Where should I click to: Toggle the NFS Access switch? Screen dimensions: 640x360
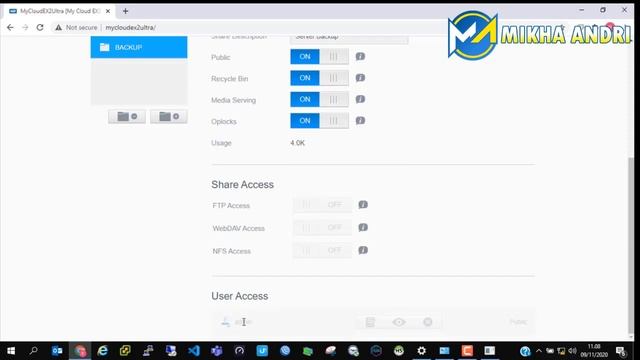[x=322, y=251]
